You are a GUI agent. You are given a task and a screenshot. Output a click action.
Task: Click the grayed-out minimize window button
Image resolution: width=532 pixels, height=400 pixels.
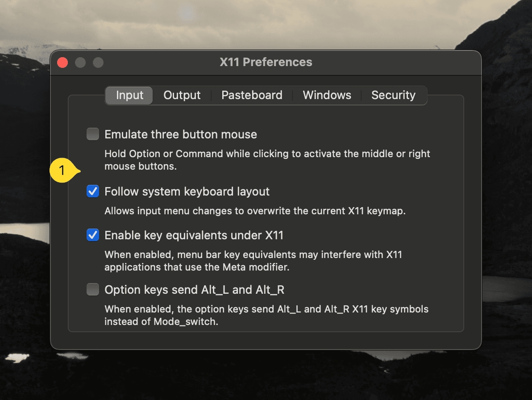pos(80,62)
